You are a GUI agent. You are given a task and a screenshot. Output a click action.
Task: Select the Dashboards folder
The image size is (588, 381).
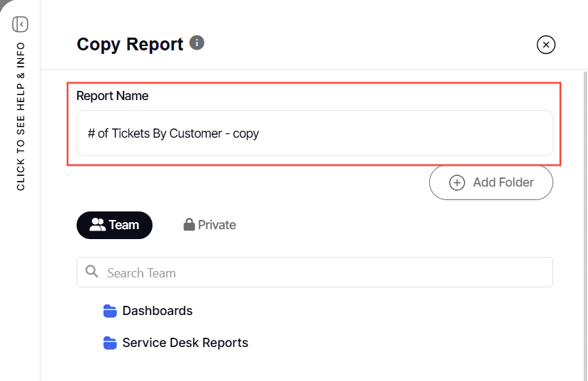[148, 311]
